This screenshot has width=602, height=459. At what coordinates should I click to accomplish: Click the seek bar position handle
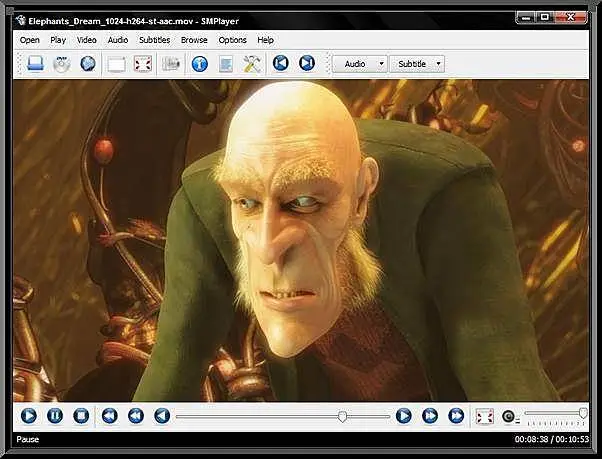point(342,416)
